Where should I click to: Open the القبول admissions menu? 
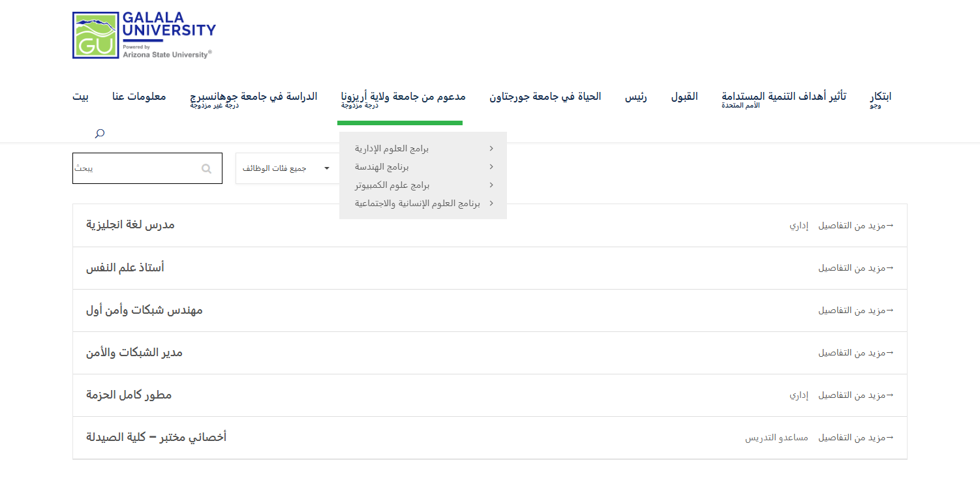click(684, 97)
